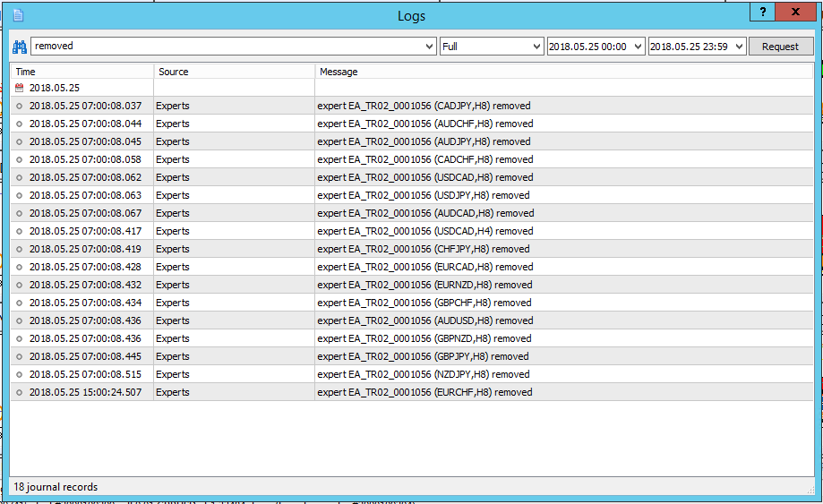
Task: Select the AUDCAD,H8 removed log entry
Action: (x=412, y=213)
